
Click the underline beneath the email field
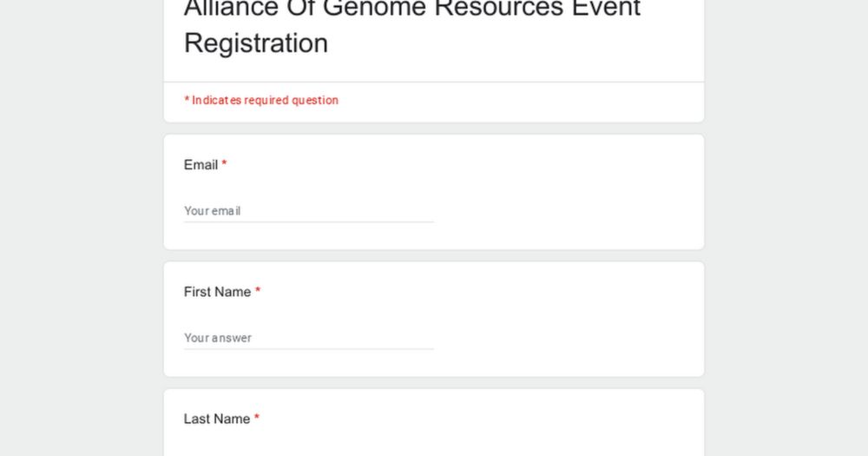[308, 221]
